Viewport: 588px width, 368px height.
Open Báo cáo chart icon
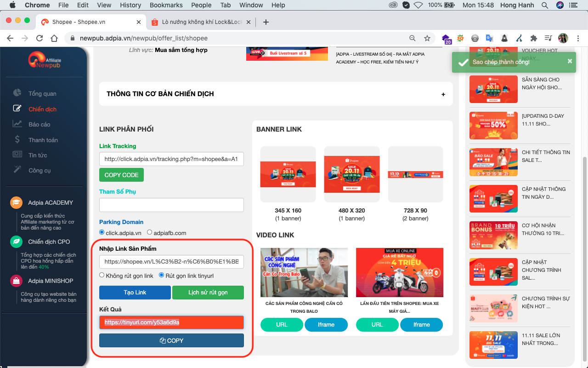click(17, 124)
